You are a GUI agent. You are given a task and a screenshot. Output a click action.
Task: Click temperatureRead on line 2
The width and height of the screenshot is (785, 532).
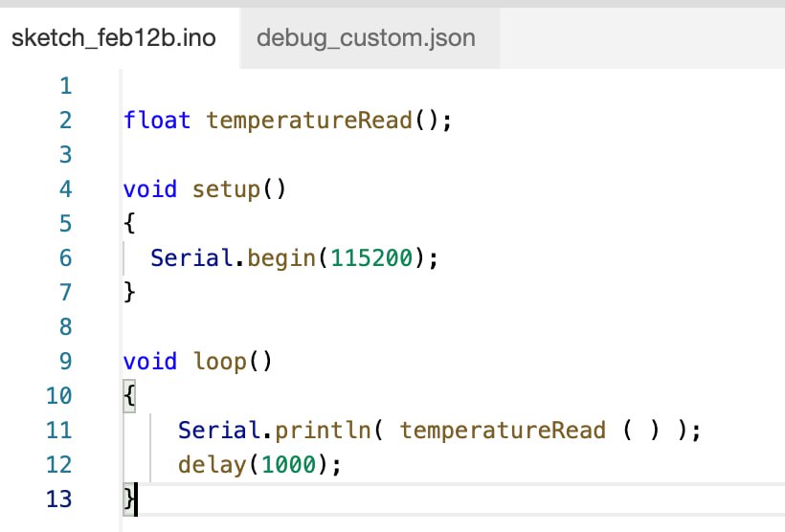(308, 121)
